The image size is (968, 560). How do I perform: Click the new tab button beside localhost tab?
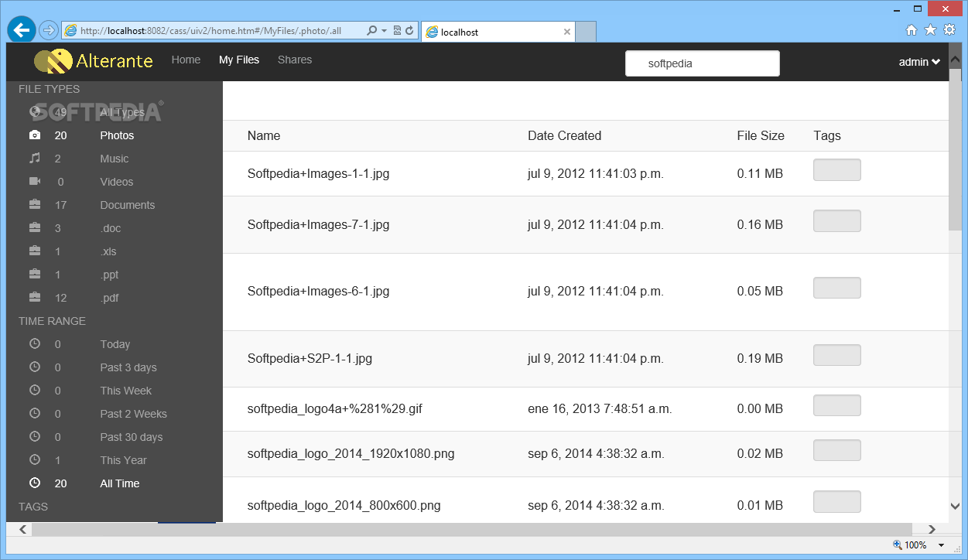point(587,32)
